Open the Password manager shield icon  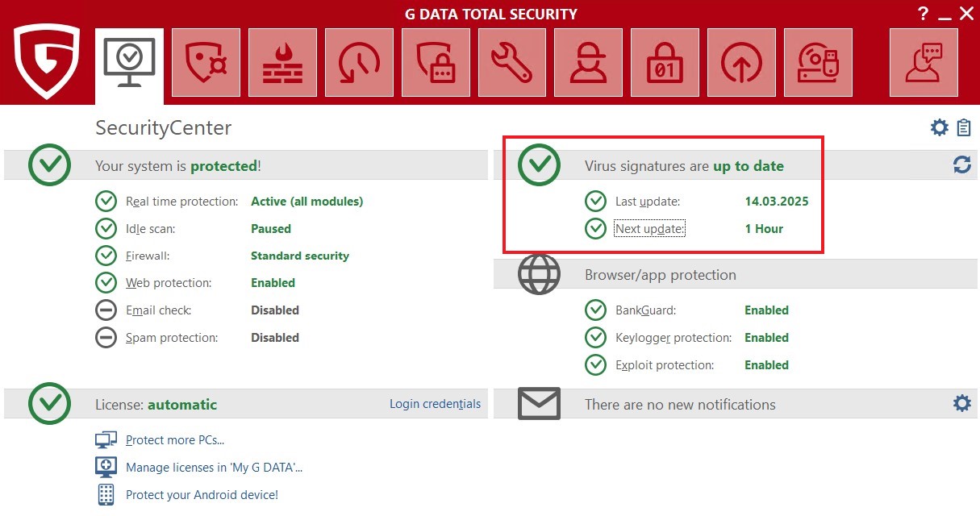pyautogui.click(x=436, y=63)
